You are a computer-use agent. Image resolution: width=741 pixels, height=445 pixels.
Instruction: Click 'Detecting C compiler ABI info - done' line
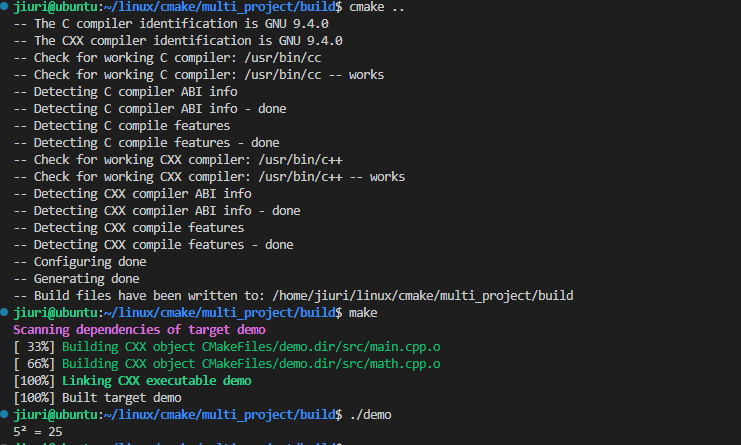150,109
